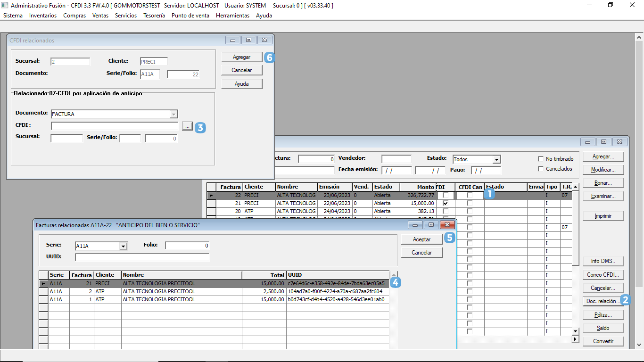Open the Herramientas menu
Image resolution: width=644 pixels, height=362 pixels.
point(232,16)
